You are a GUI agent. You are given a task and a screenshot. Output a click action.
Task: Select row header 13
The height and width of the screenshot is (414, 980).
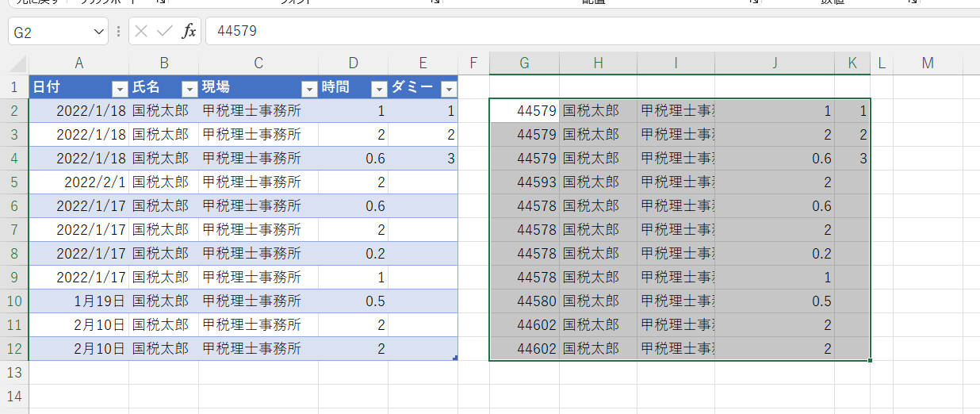click(x=14, y=372)
